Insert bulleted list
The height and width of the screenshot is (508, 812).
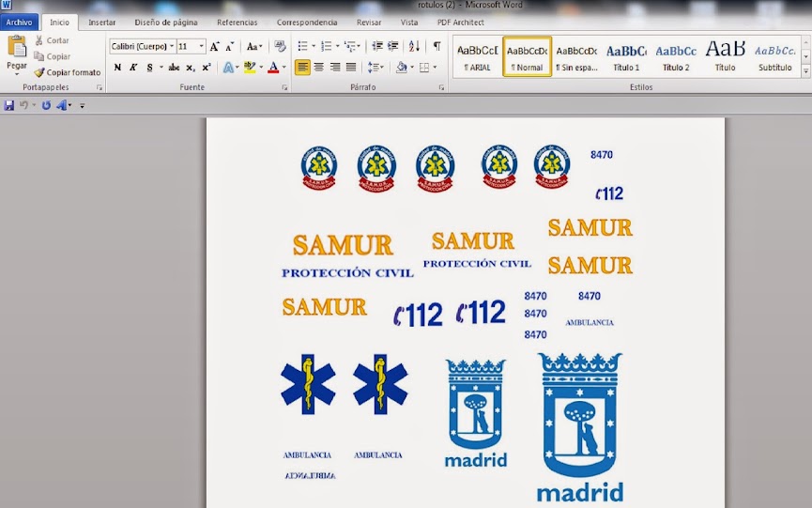pyautogui.click(x=303, y=47)
